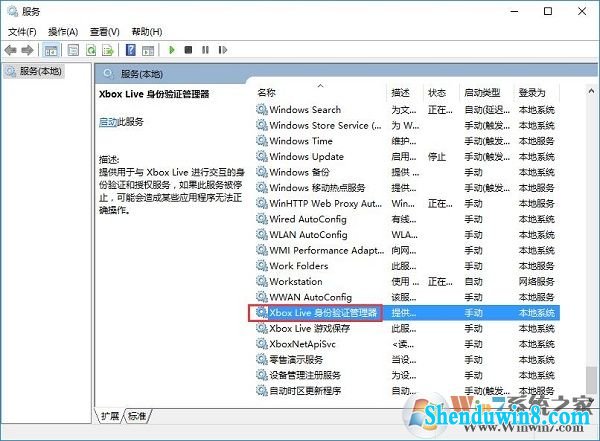Click the Export List toolbar icon
600x441 pixels.
(x=108, y=50)
